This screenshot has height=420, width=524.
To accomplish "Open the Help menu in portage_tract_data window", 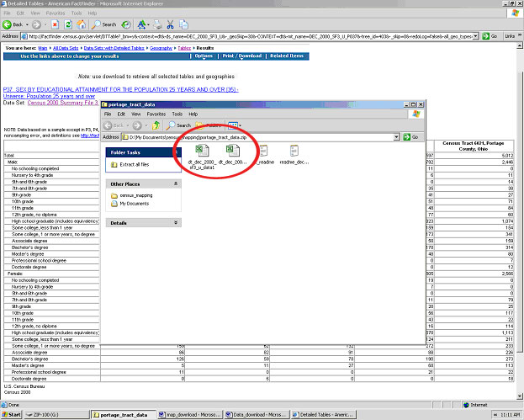I will [x=193, y=114].
